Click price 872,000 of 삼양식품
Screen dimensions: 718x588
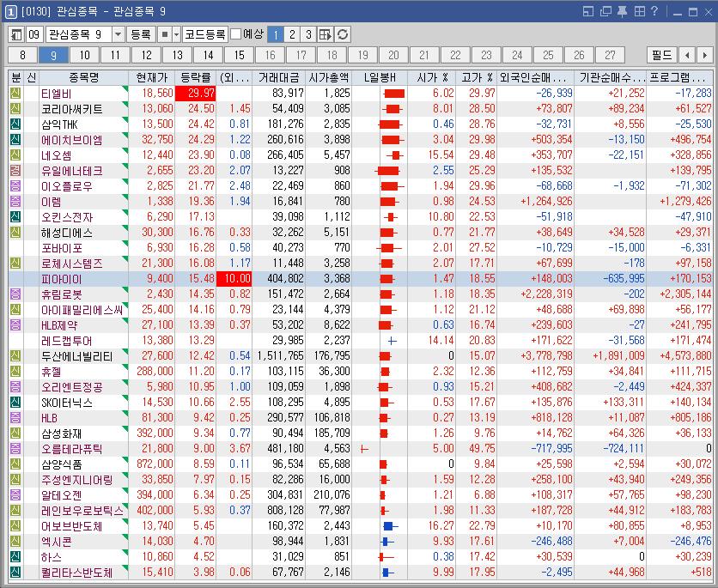[155, 464]
